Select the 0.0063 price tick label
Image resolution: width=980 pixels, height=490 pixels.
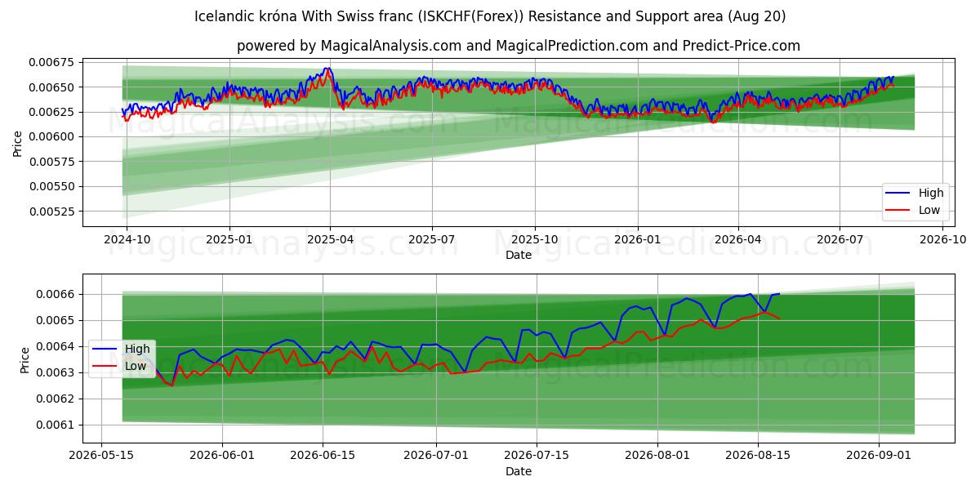point(54,372)
